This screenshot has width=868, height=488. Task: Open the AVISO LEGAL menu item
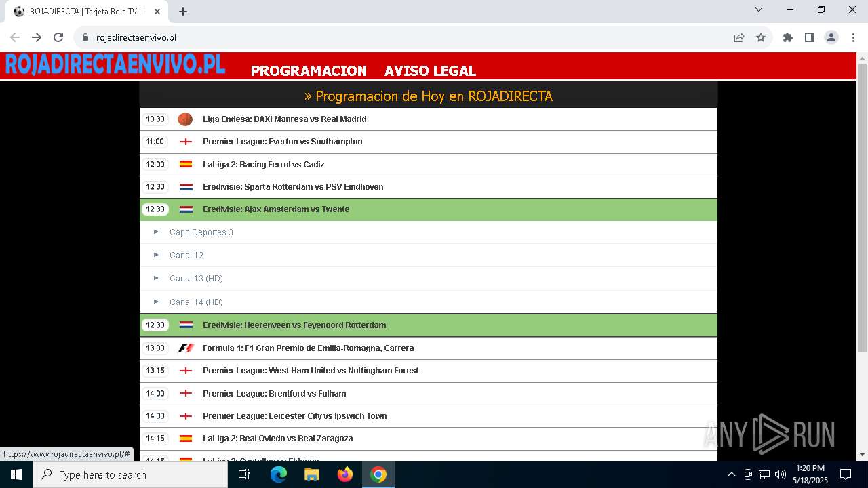coord(430,70)
